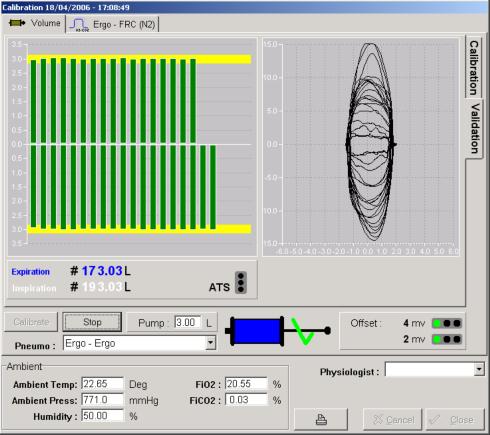This screenshot has height=435, width=490.
Task: Open the Pneumo Ergo - Ergo dropdown
Action: coord(210,343)
